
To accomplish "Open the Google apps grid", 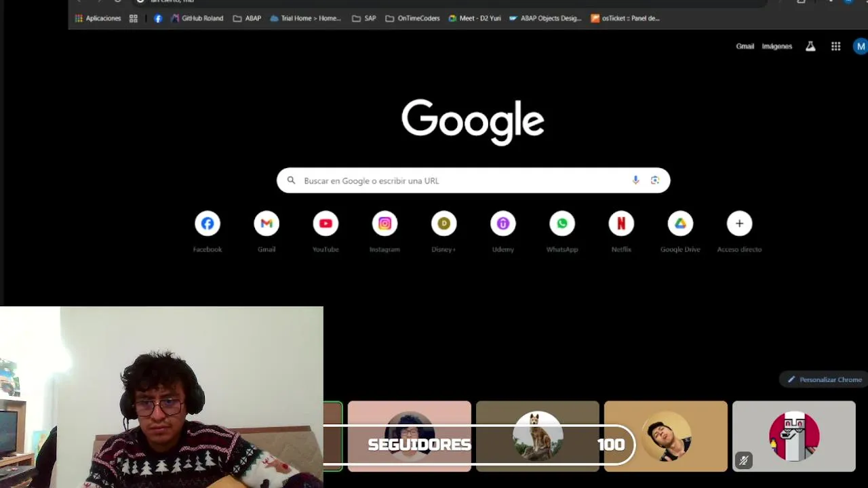I will point(835,46).
